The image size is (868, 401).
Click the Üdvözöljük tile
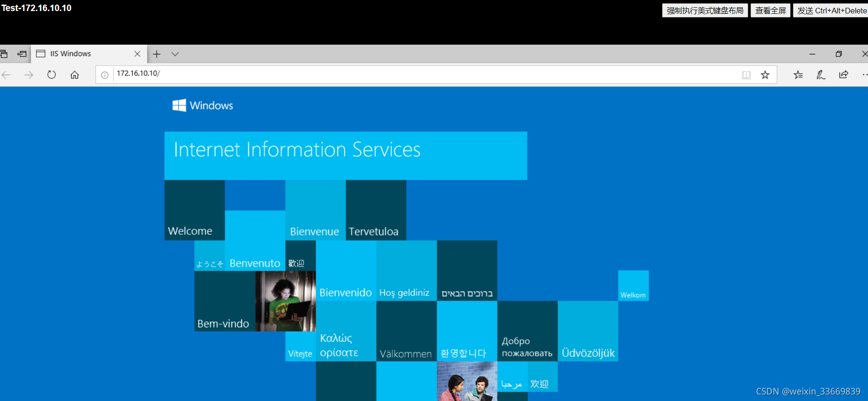[x=588, y=331]
